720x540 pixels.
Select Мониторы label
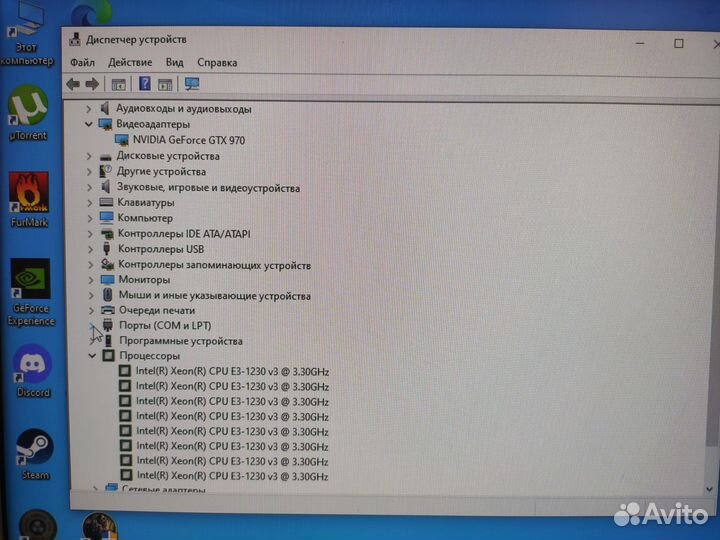[x=144, y=279]
